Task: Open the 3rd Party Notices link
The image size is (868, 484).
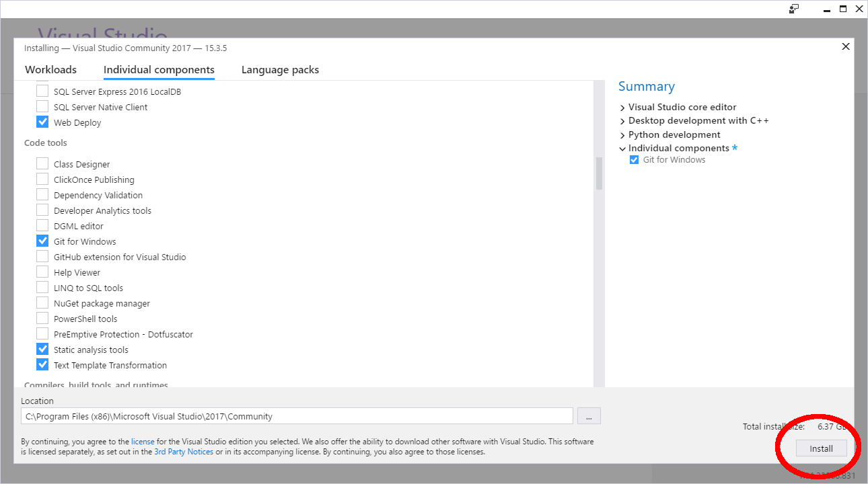Action: tap(184, 452)
